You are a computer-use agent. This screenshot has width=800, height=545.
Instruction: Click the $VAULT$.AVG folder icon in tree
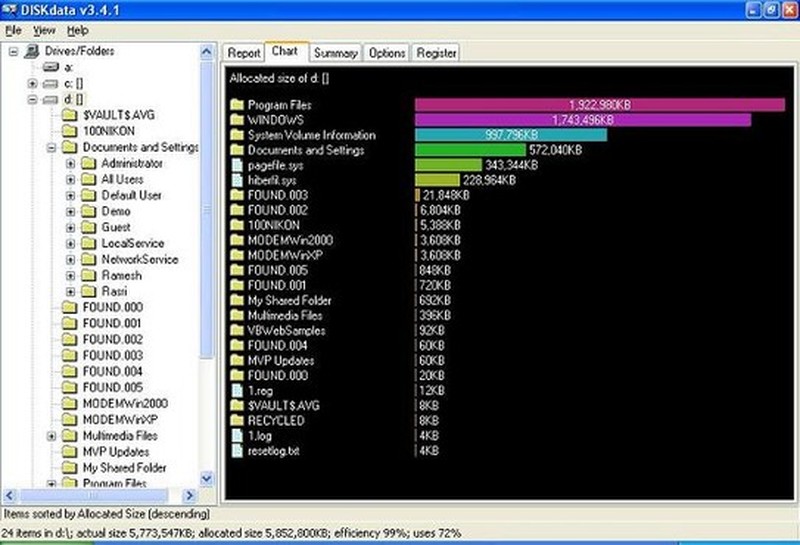(69, 115)
